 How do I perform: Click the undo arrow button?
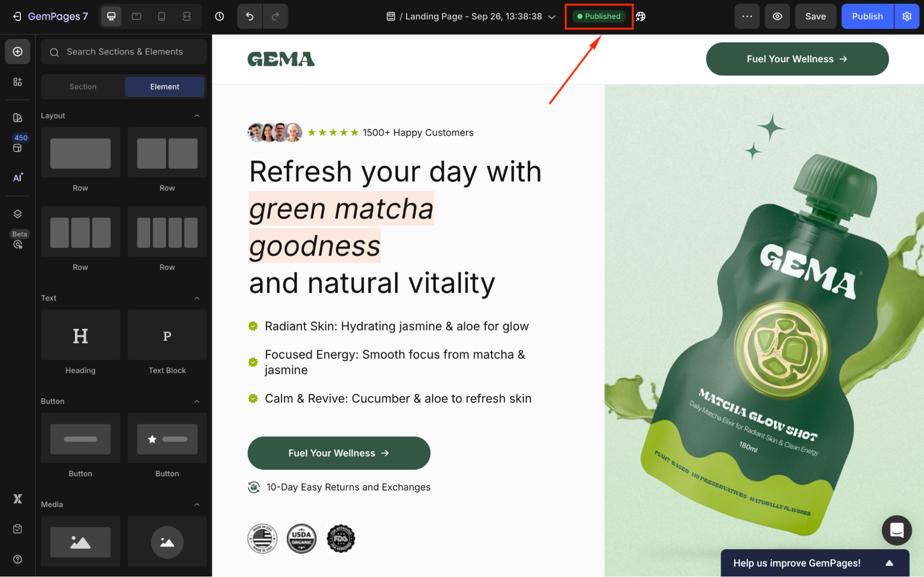[250, 17]
